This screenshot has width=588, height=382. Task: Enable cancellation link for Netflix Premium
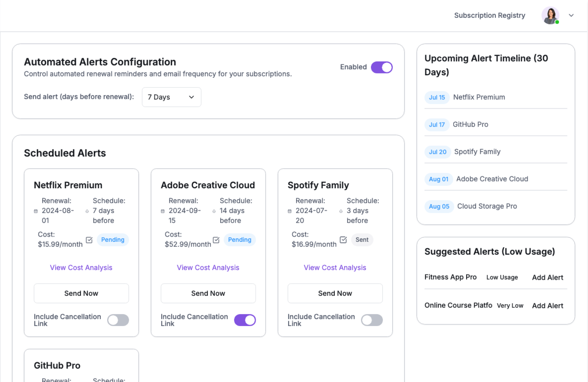coord(118,320)
